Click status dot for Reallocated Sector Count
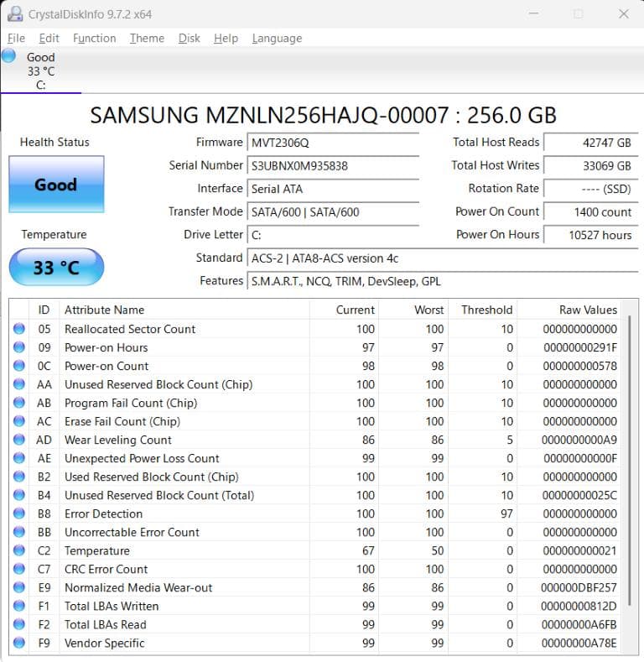 (x=19, y=328)
